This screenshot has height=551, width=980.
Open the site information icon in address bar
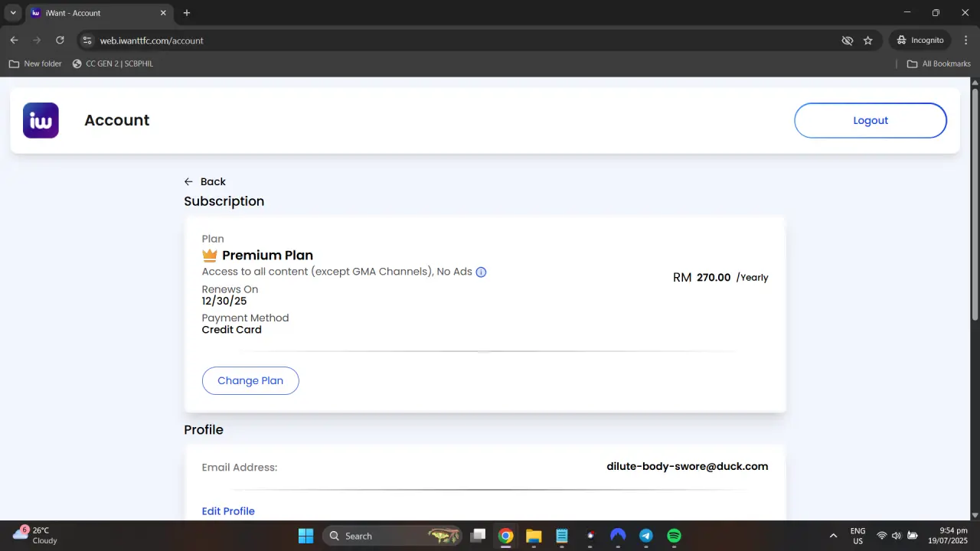point(87,41)
